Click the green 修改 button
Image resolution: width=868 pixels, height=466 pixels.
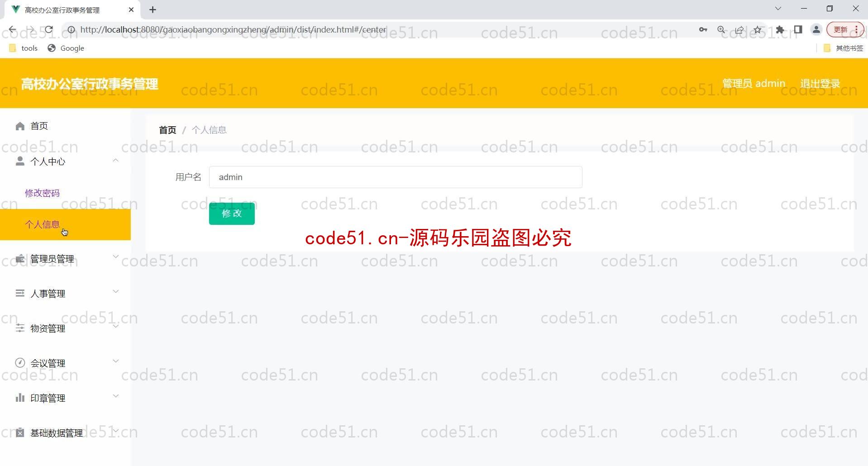[x=232, y=214]
